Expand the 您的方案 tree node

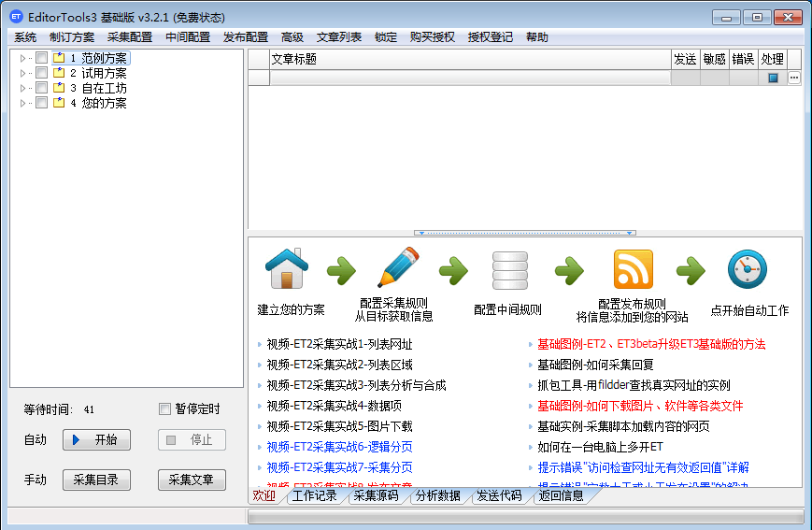23,103
